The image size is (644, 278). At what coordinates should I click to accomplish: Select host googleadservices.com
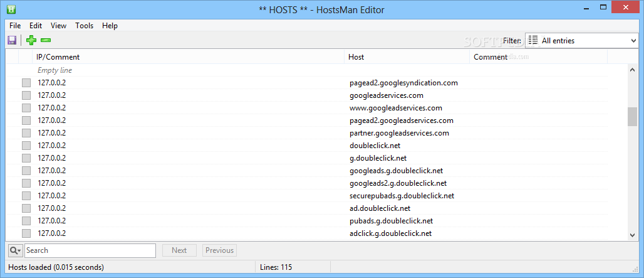(387, 95)
